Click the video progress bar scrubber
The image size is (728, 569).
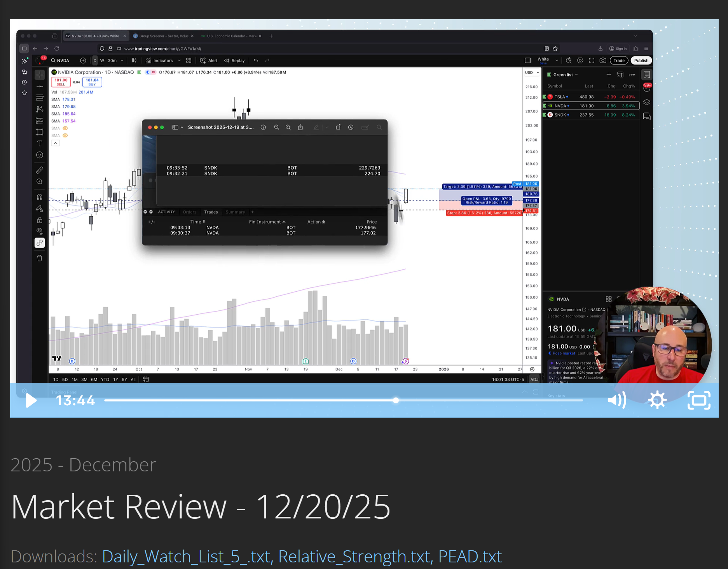click(396, 400)
